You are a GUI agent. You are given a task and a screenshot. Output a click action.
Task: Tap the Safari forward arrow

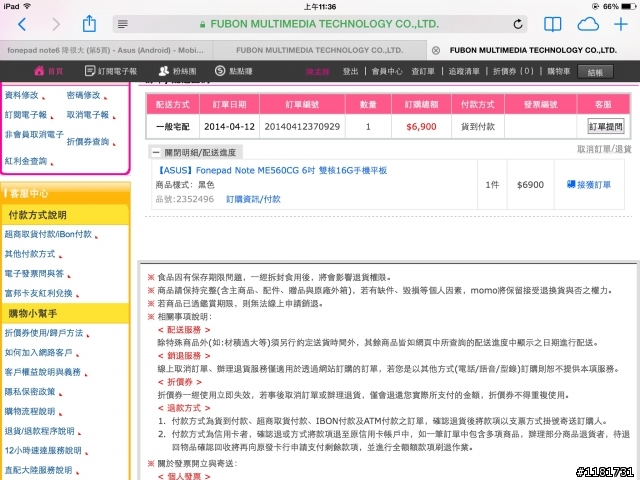56,24
